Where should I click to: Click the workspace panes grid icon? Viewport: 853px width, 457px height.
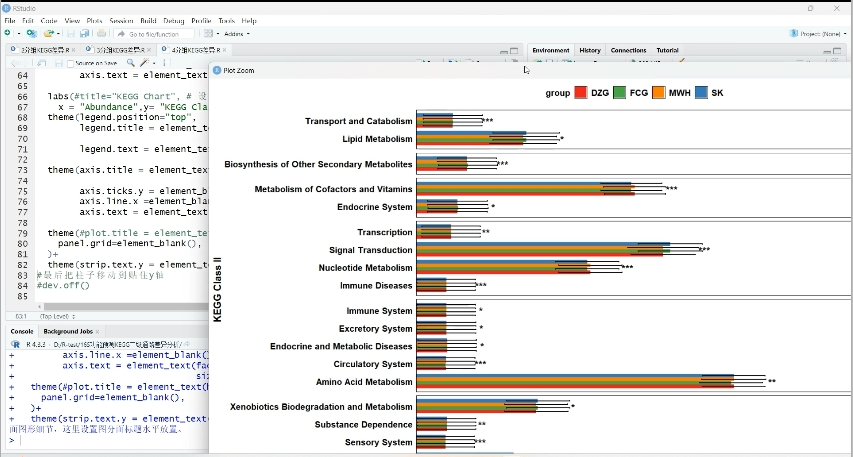[208, 34]
